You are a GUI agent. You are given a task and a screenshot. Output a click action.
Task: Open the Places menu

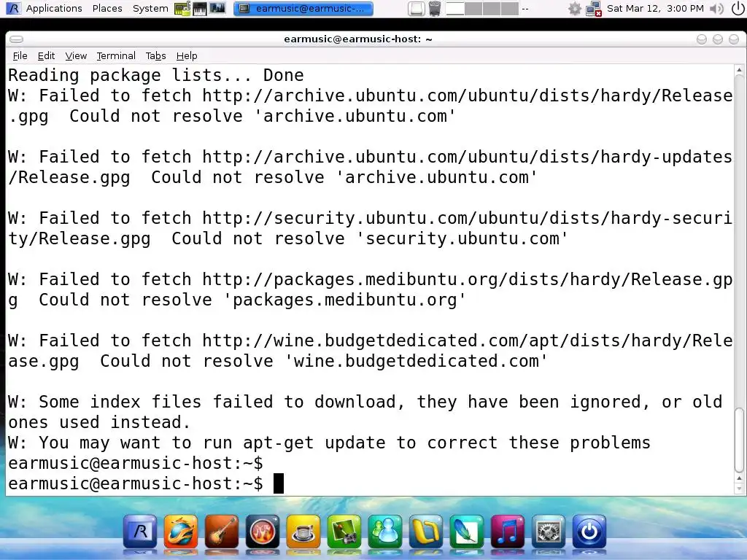tap(107, 8)
